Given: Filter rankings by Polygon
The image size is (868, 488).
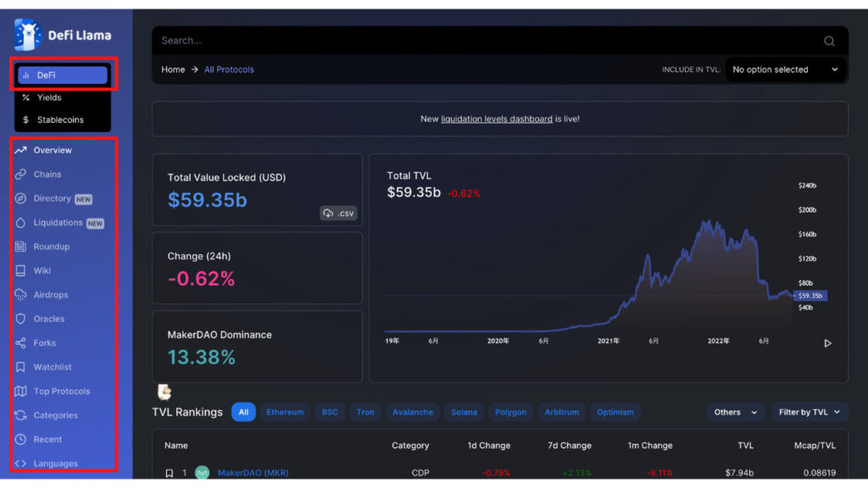Looking at the screenshot, I should (x=510, y=413).
